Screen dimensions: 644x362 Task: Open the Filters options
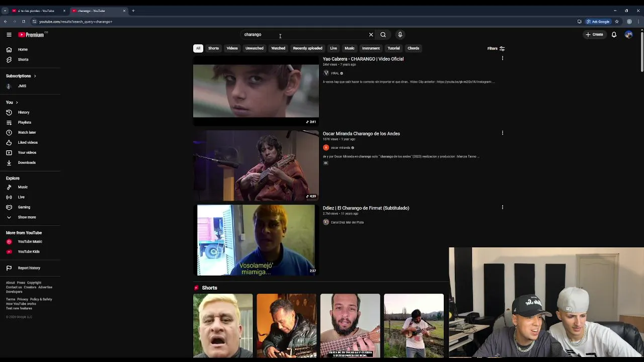(496, 48)
